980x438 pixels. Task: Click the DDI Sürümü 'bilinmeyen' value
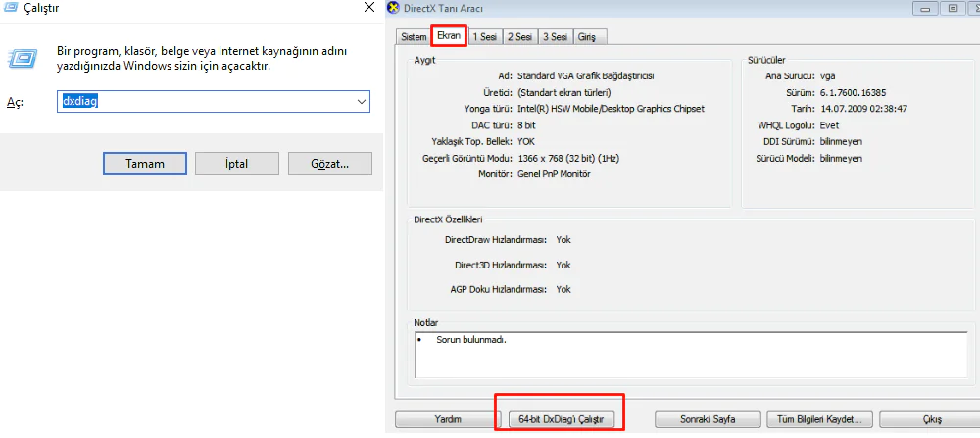point(841,141)
